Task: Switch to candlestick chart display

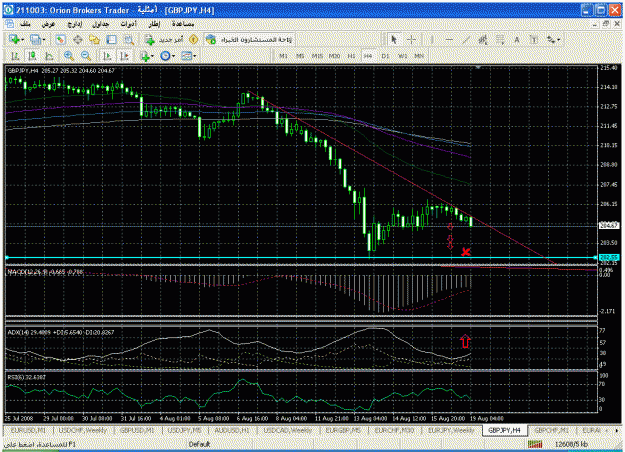Action: click(x=31, y=56)
